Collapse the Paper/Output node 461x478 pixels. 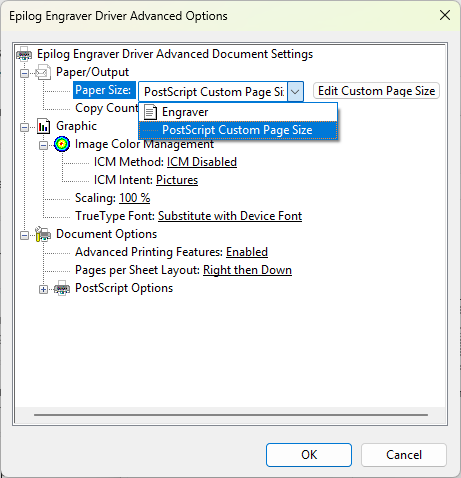click(x=24, y=73)
